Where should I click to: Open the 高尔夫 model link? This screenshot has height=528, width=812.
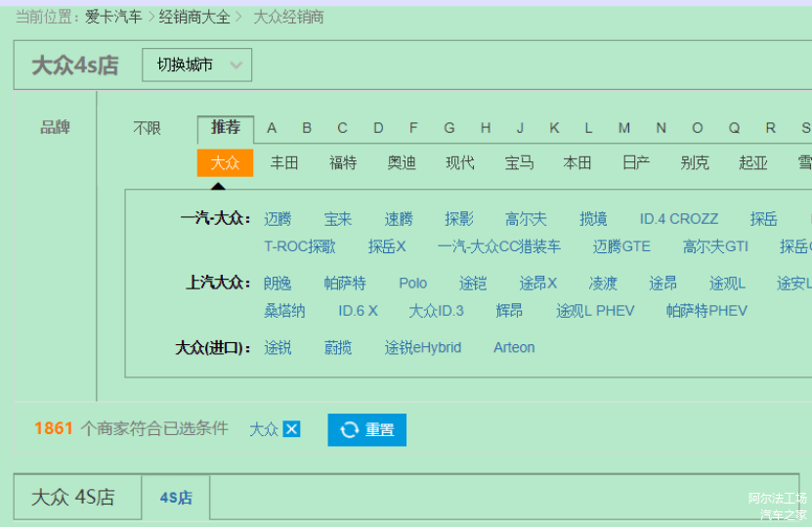tap(526, 219)
